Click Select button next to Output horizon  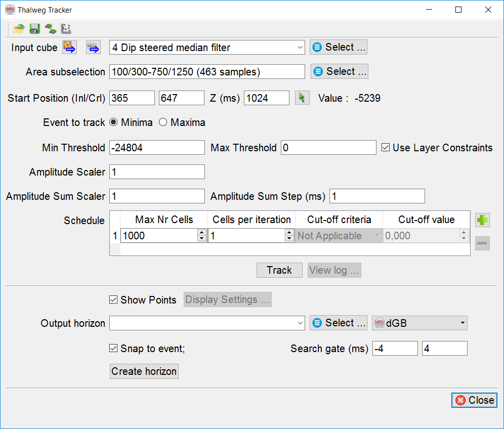pyautogui.click(x=339, y=323)
